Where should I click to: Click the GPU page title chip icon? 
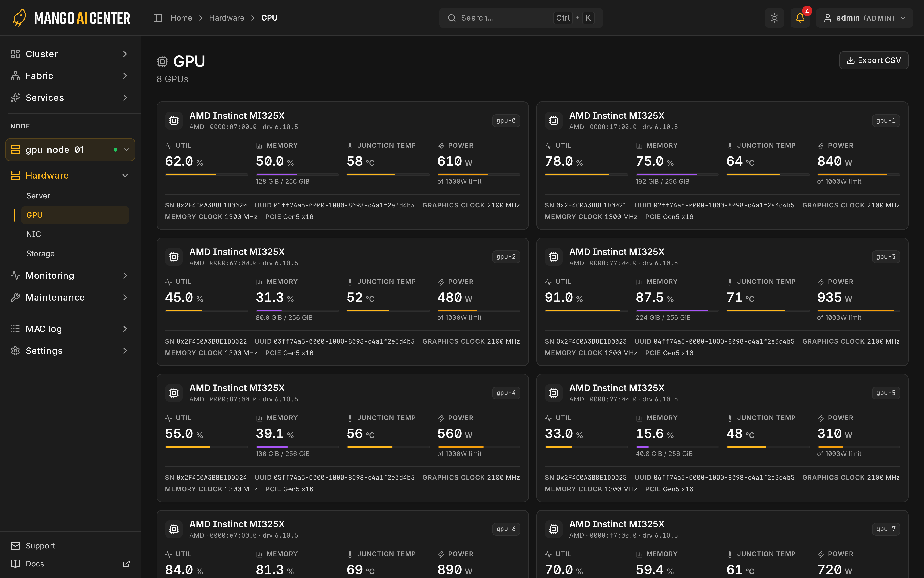162,62
